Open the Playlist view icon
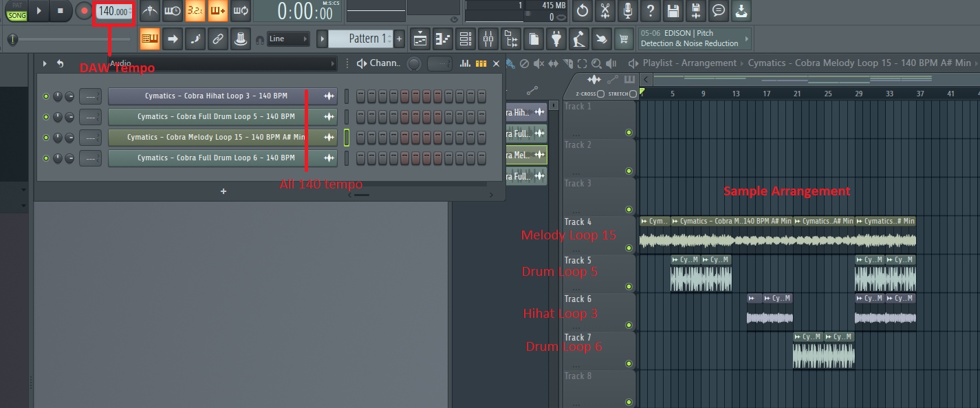The image size is (980, 408). (420, 39)
